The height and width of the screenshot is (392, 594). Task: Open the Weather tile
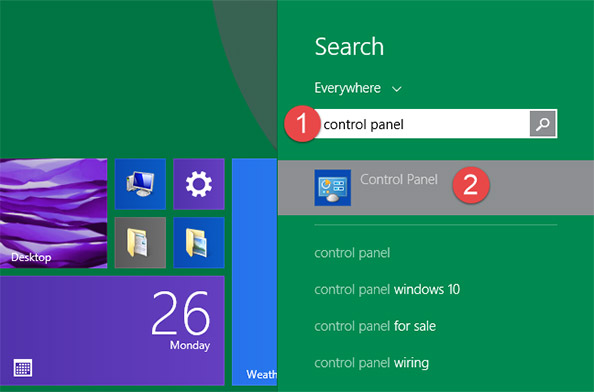[255, 272]
